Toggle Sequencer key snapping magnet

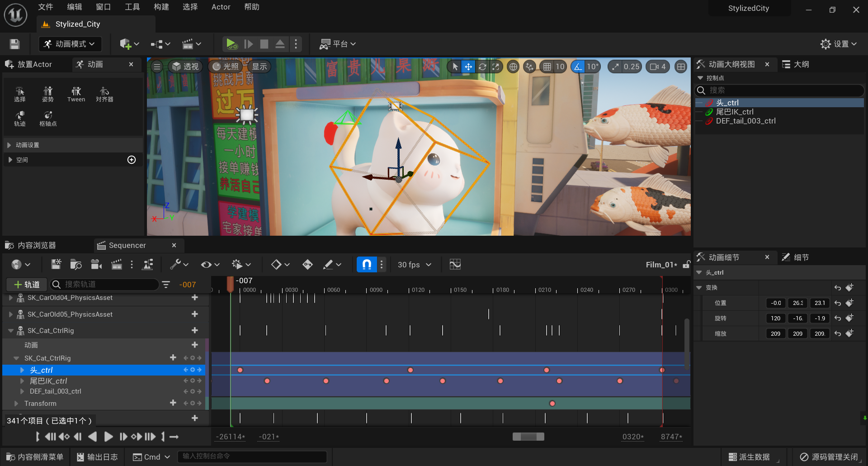pos(367,265)
